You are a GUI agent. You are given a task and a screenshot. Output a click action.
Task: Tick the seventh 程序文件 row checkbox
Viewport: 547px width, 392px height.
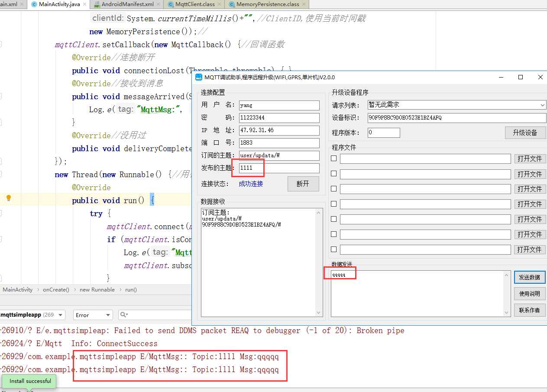333,249
